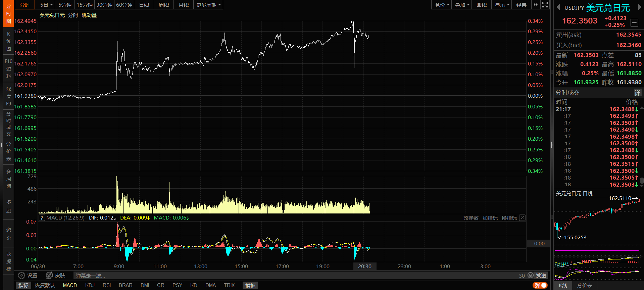The image size is (644, 290).
Task: Open 龙虎榜 sidebar item
Action: [x=8, y=261]
